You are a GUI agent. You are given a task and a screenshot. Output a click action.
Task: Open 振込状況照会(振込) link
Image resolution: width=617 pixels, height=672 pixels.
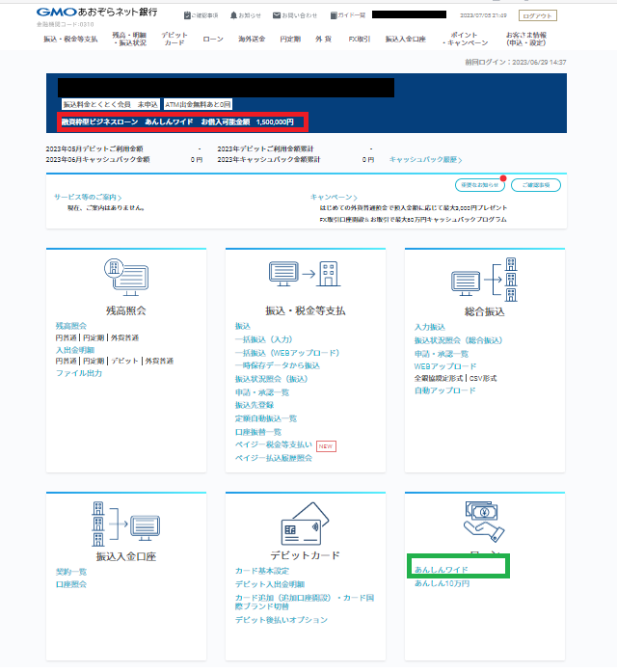271,379
